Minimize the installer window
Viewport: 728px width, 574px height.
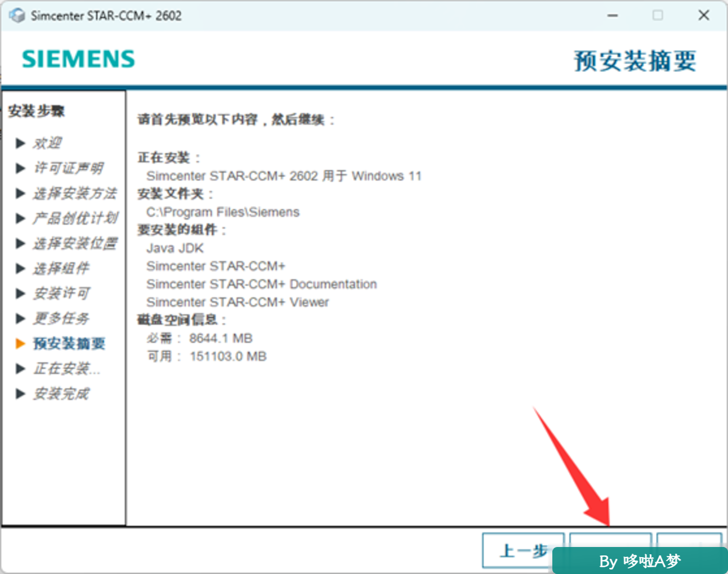pyautogui.click(x=613, y=15)
